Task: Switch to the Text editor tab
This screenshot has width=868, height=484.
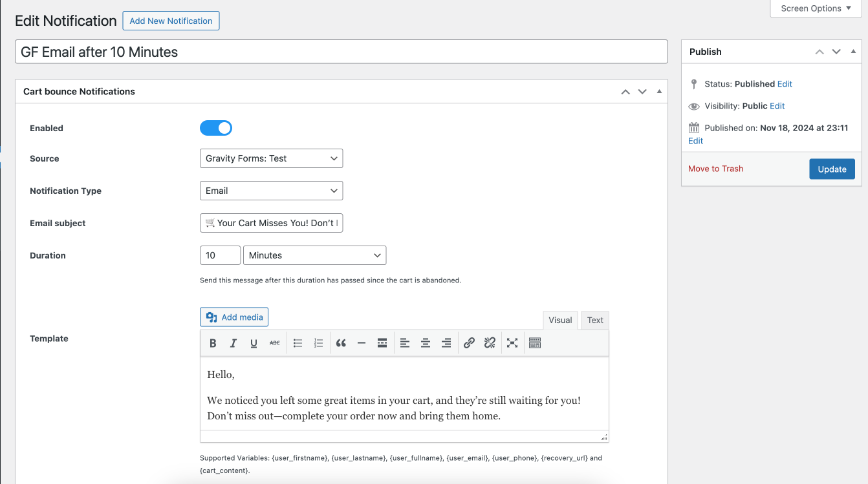Action: click(x=595, y=320)
